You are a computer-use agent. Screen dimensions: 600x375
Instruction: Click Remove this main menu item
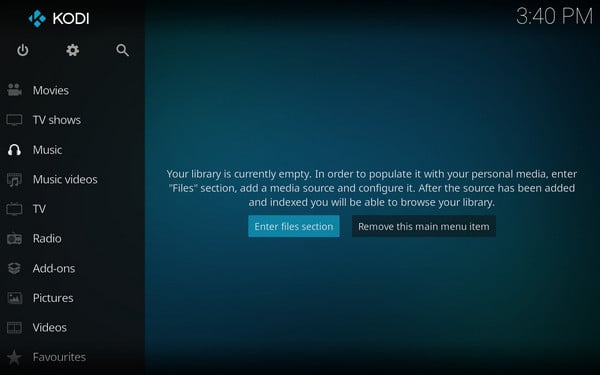pos(424,226)
